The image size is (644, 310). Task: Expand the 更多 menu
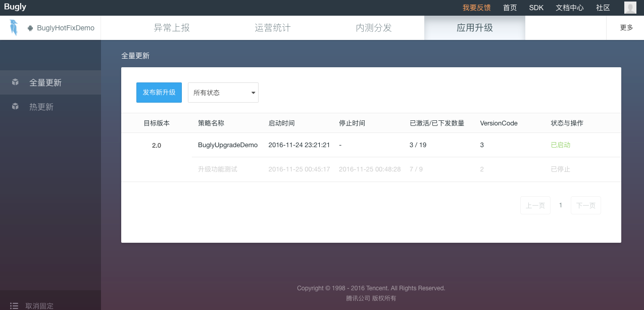pyautogui.click(x=626, y=28)
